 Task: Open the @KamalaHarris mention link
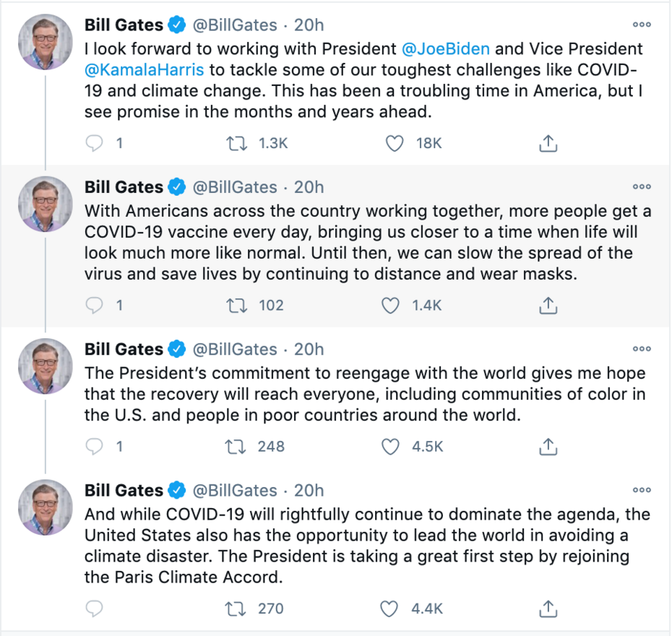[144, 69]
